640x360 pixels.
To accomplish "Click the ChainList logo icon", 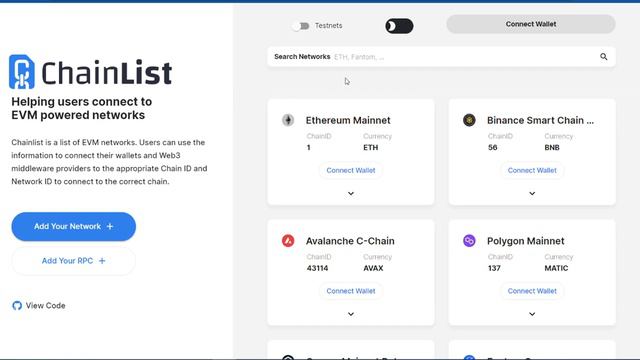I will 22,72.
